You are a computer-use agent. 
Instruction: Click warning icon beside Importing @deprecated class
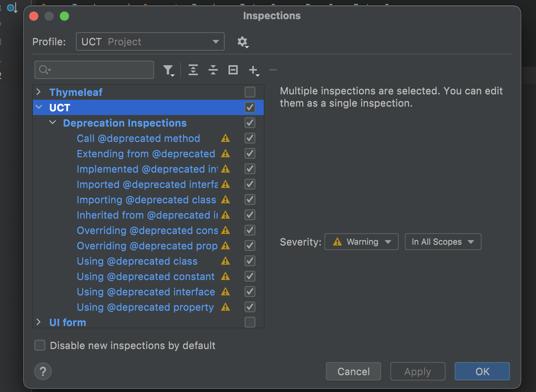tap(225, 199)
